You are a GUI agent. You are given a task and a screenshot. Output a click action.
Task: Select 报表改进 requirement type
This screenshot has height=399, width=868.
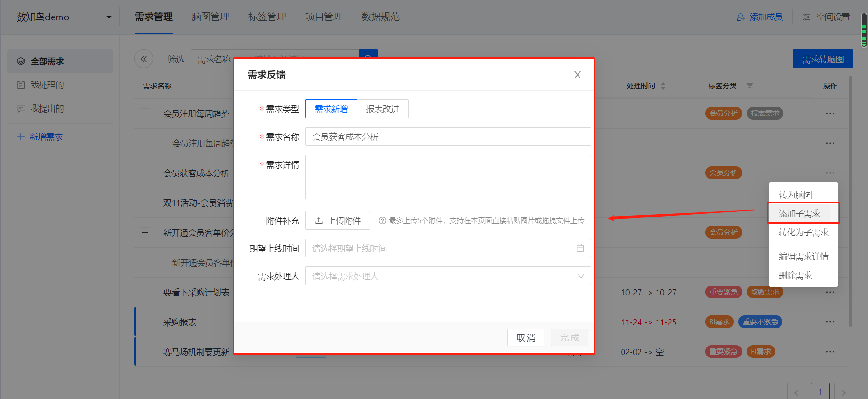pyautogui.click(x=383, y=109)
